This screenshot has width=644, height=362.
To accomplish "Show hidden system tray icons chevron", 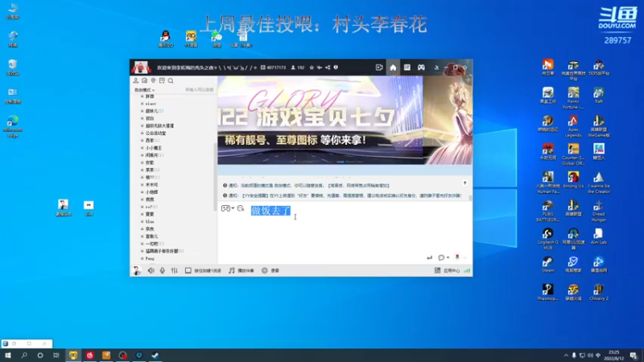I will point(566,356).
